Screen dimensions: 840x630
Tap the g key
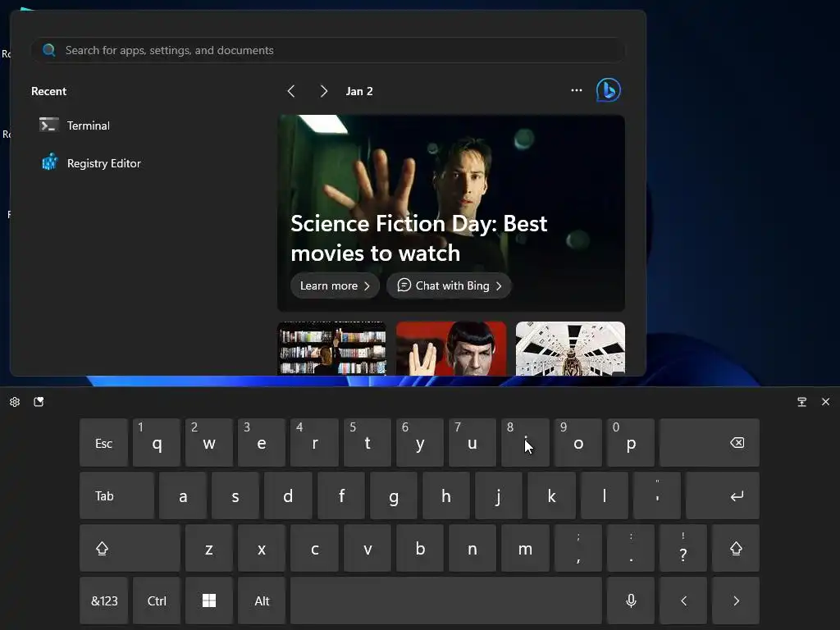(394, 495)
